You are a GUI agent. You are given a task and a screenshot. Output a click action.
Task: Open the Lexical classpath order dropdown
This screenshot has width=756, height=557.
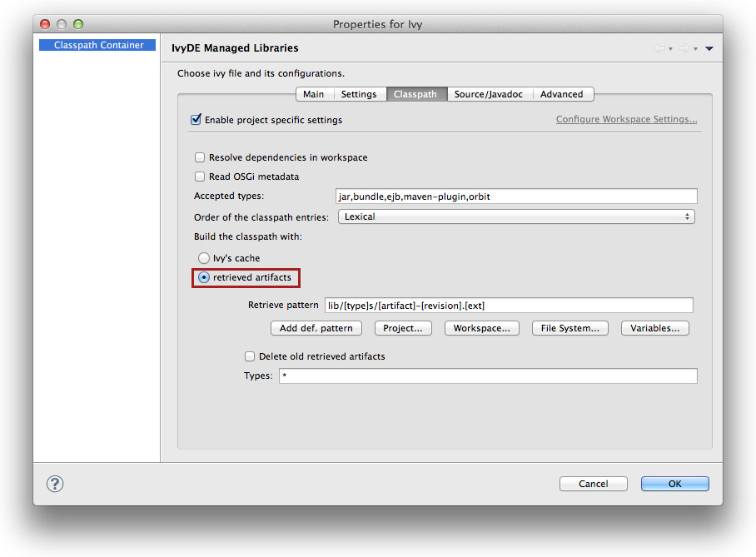(x=515, y=216)
